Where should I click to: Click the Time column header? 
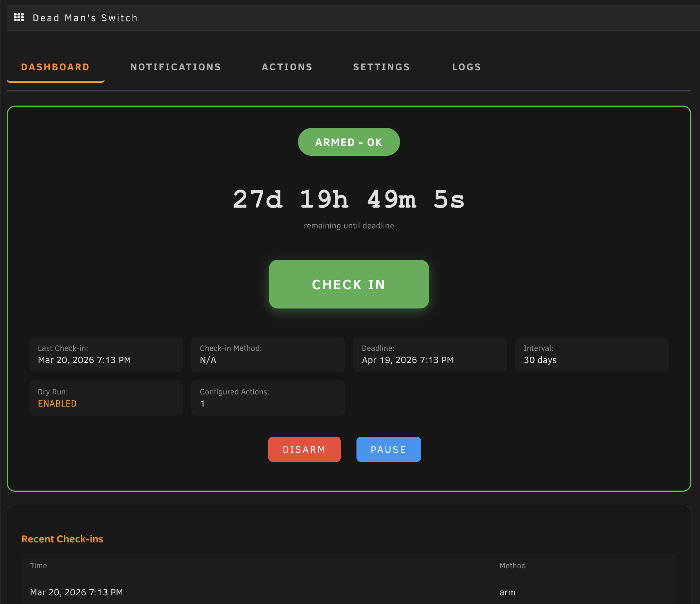[x=38, y=566]
